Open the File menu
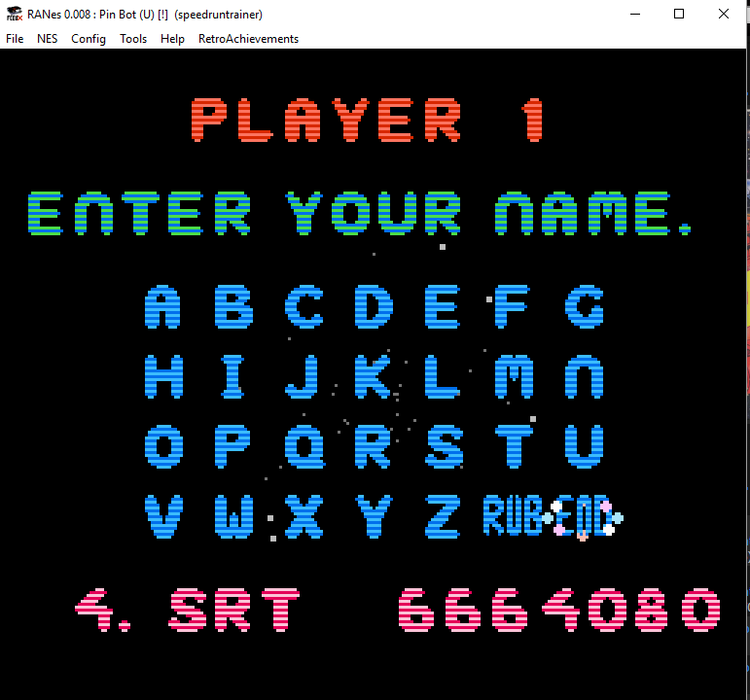This screenshot has height=700, width=750. (x=15, y=39)
